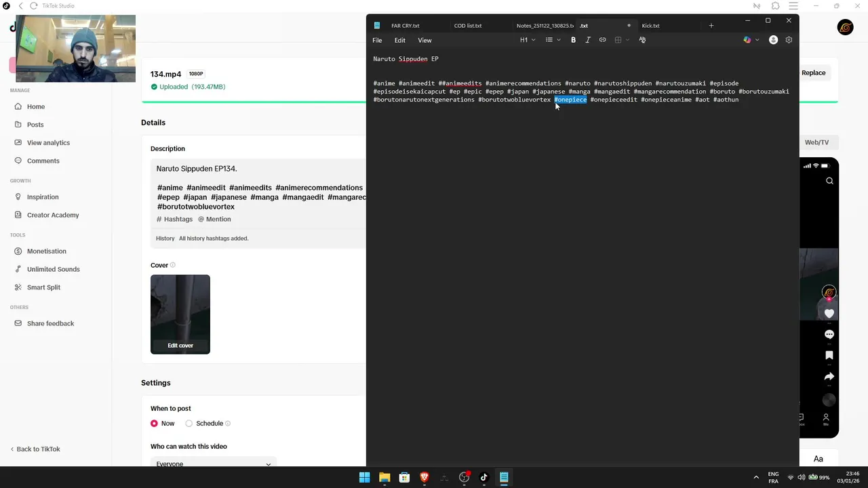Open the Everyone visibility dropdown
Screen dimensions: 868x488
click(x=213, y=464)
